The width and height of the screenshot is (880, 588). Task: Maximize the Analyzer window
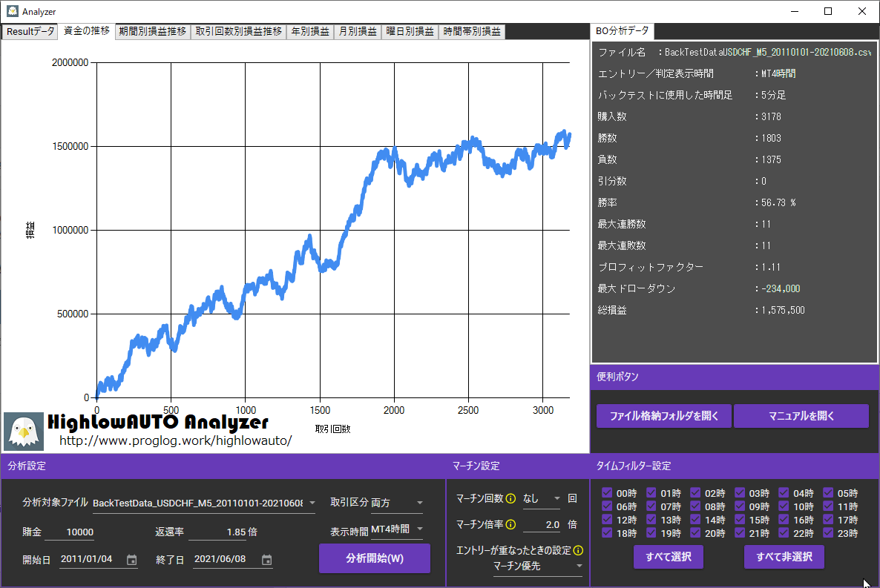(828, 11)
